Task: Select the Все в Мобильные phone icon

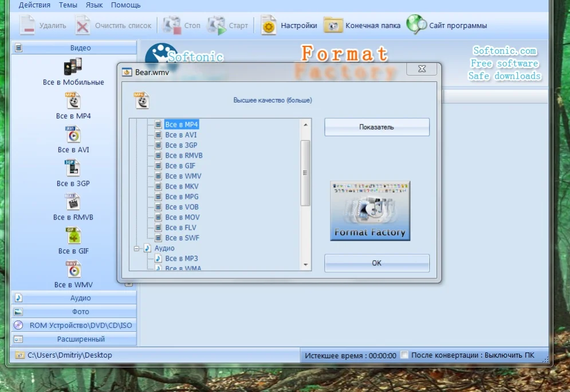Action: coord(73,67)
